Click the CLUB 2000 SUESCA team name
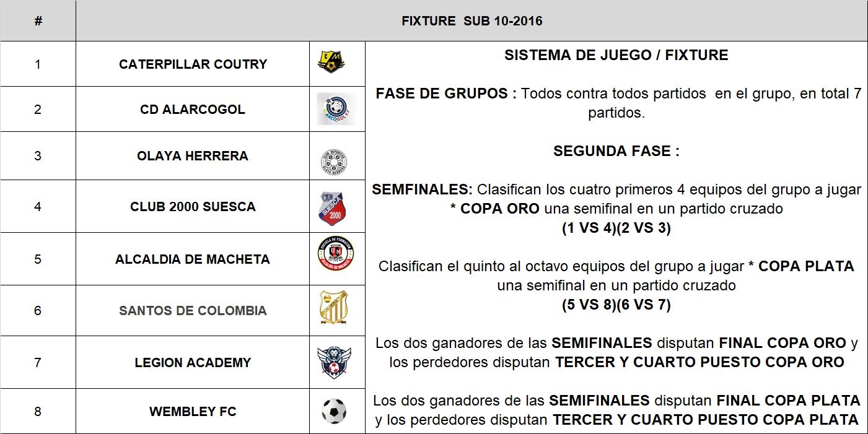868x434 pixels. 193,206
